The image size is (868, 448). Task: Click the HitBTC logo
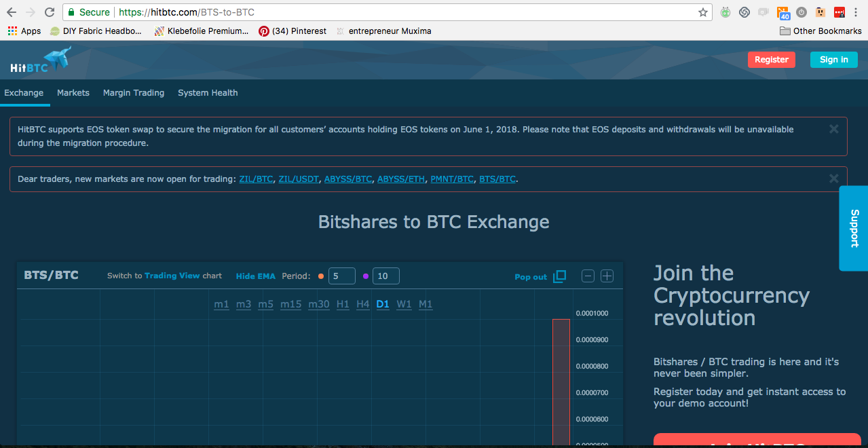coord(40,60)
